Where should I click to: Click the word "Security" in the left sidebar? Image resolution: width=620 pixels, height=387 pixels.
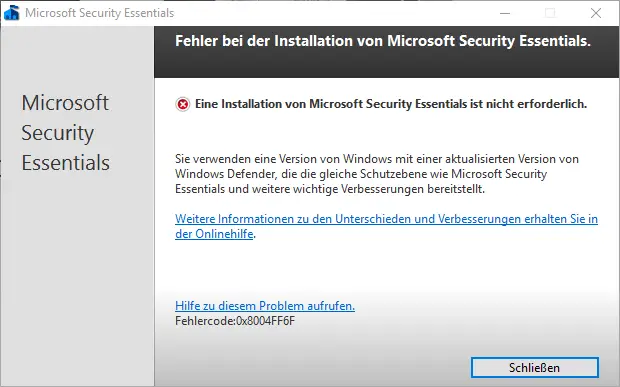(58, 133)
